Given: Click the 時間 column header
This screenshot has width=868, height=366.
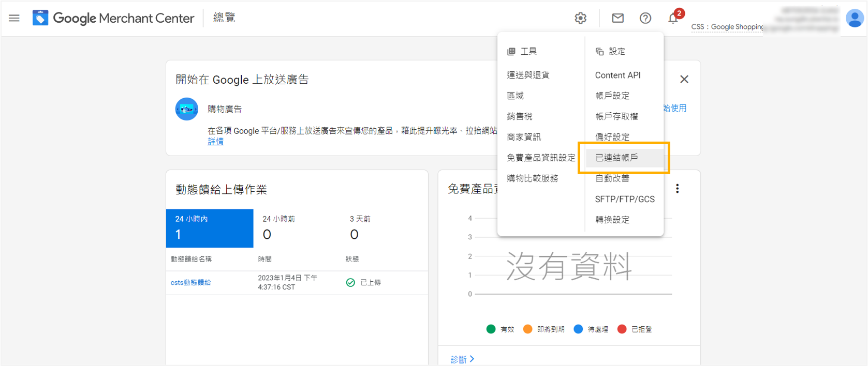Looking at the screenshot, I should pos(265,259).
